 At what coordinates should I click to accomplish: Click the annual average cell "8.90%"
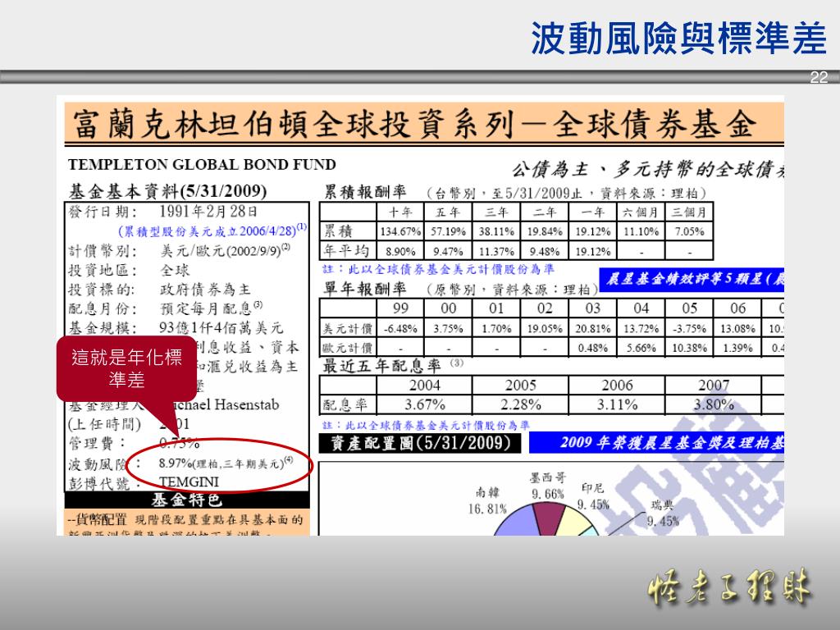(400, 251)
